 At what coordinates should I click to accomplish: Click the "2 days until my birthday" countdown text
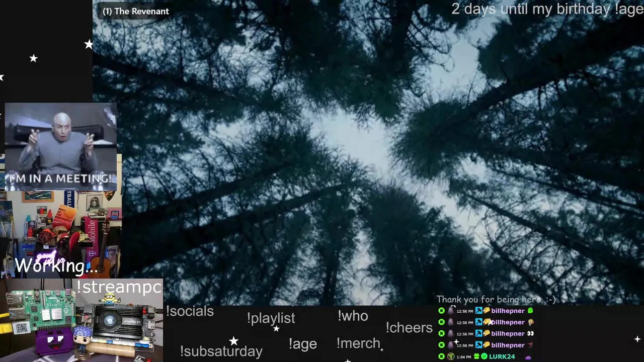pos(531,9)
